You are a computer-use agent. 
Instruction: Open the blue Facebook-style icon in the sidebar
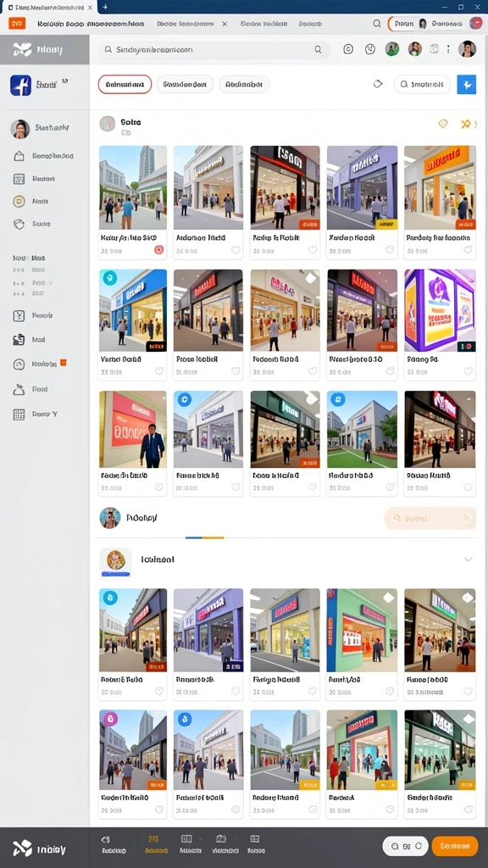pos(20,86)
